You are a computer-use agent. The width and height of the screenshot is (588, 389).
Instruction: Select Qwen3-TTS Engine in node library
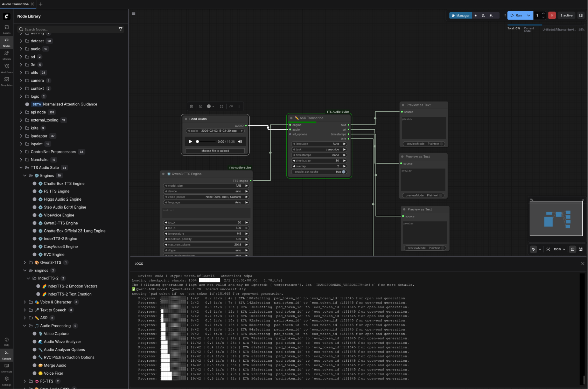(61, 223)
